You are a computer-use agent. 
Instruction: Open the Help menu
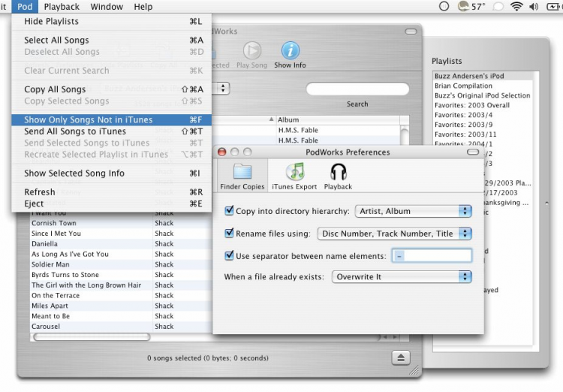pyautogui.click(x=143, y=7)
